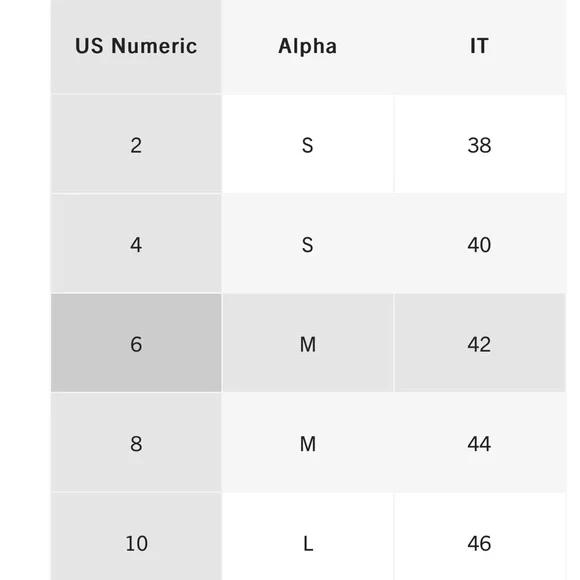Select IT size 40 cell

(x=480, y=244)
